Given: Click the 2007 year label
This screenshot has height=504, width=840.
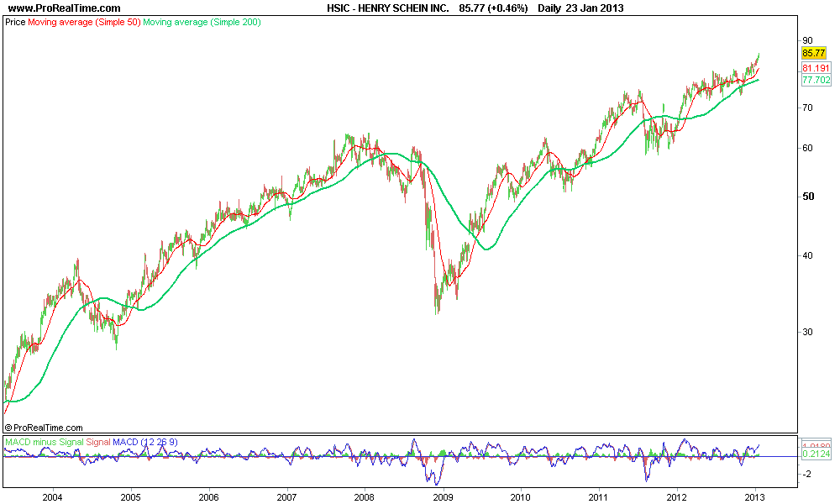Looking at the screenshot, I should pos(287,497).
